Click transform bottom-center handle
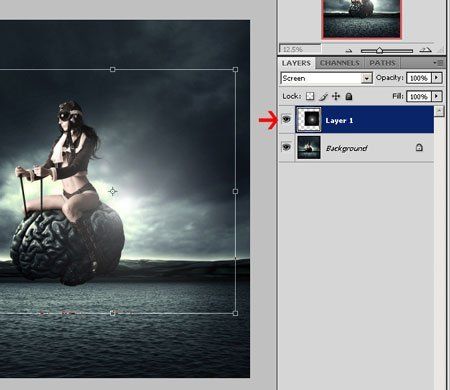 113,313
